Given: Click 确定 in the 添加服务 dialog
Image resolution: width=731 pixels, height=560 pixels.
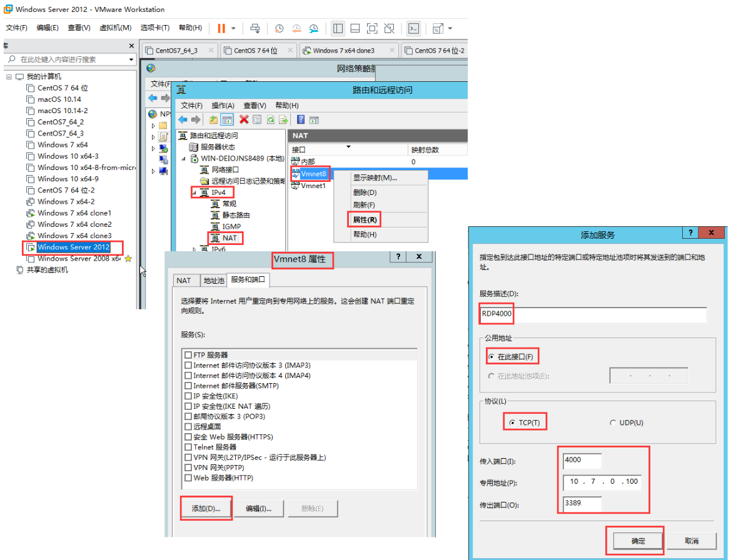Looking at the screenshot, I should (x=638, y=541).
